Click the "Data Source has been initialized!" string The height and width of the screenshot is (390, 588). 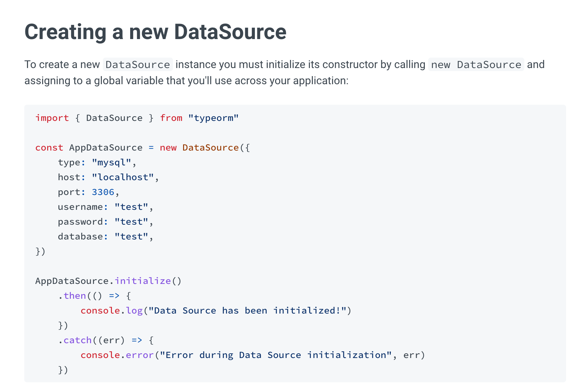tap(247, 311)
